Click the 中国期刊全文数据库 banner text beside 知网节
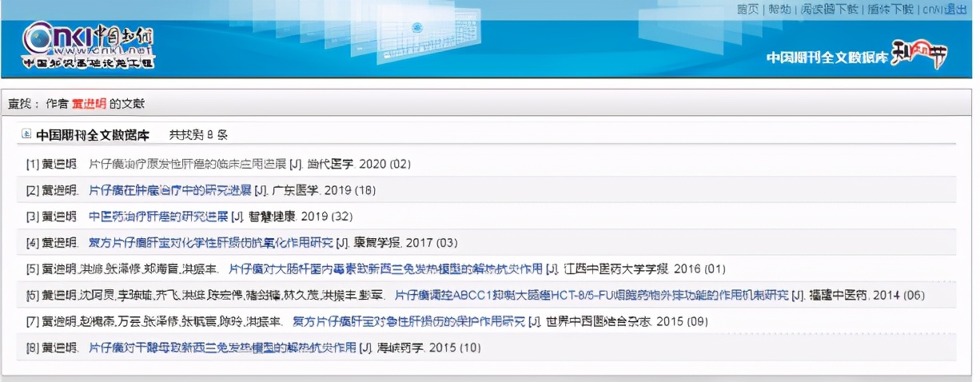Image resolution: width=980 pixels, height=382 pixels. [827, 58]
